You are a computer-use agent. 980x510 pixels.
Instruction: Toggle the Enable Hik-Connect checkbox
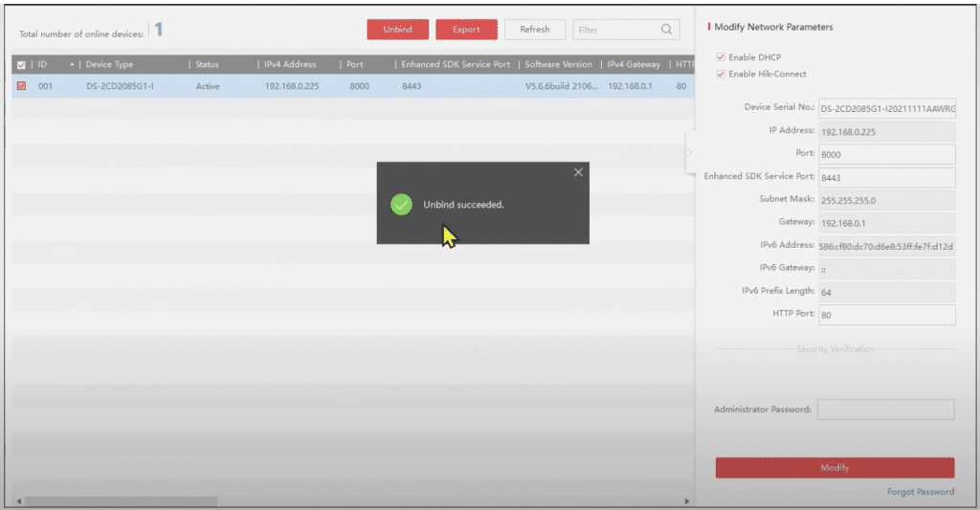click(721, 74)
